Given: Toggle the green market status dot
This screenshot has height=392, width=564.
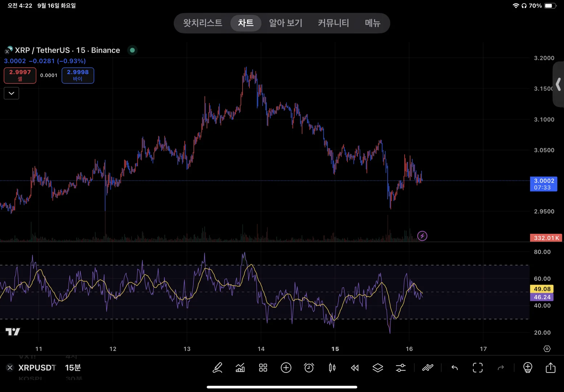Looking at the screenshot, I should 132,50.
